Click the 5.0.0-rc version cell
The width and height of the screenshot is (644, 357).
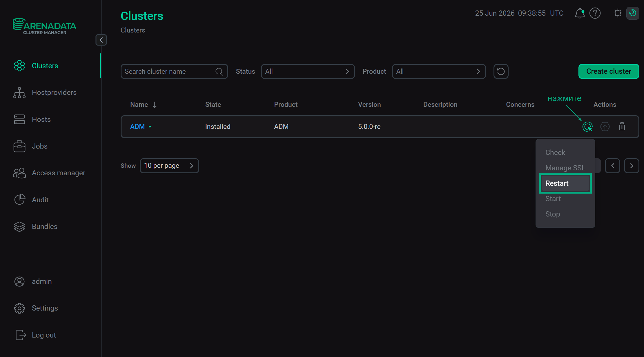(369, 127)
